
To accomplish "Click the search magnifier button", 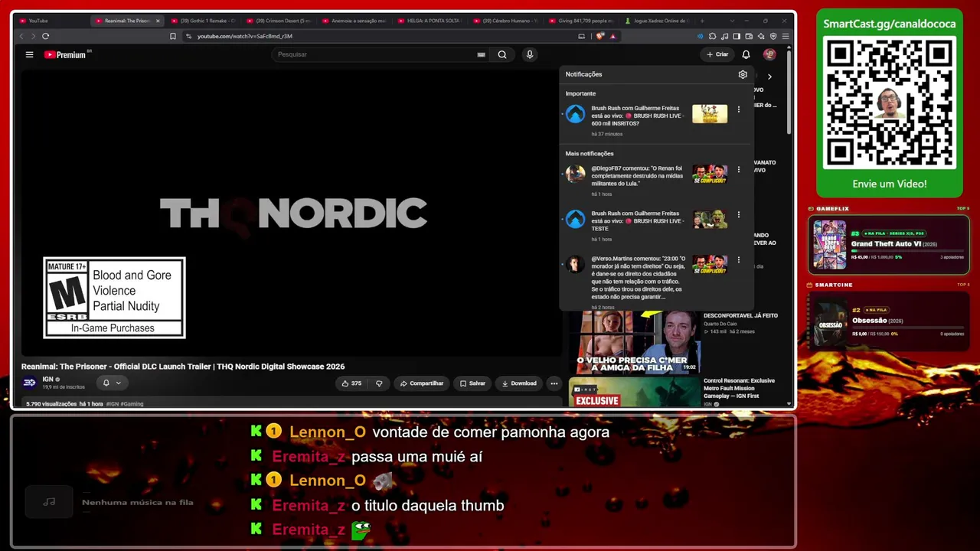I will (502, 54).
